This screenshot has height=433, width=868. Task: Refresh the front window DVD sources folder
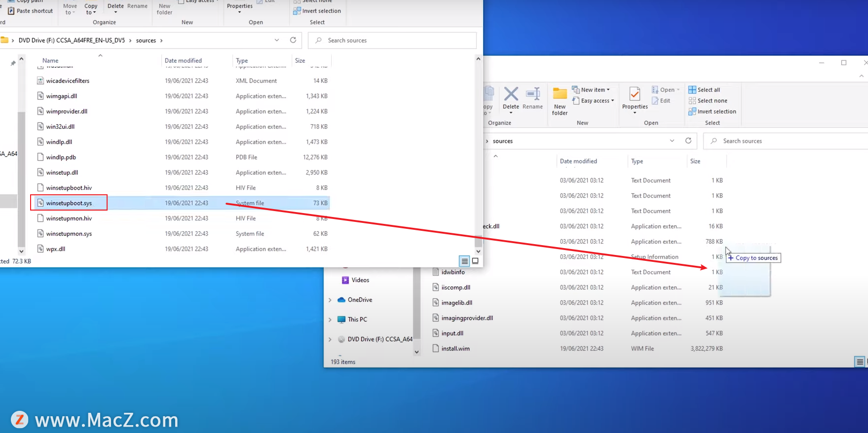[293, 40]
